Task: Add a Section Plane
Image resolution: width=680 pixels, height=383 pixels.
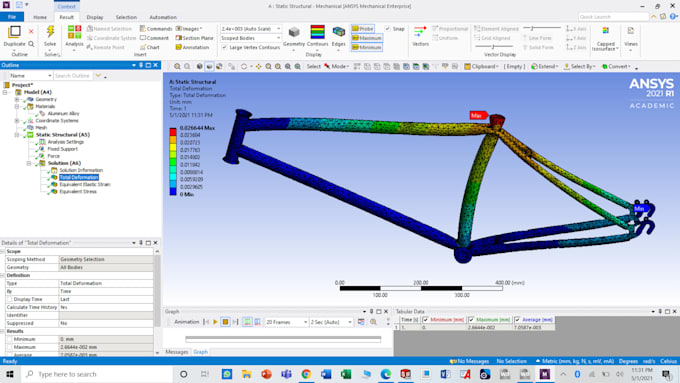Action: tap(194, 38)
